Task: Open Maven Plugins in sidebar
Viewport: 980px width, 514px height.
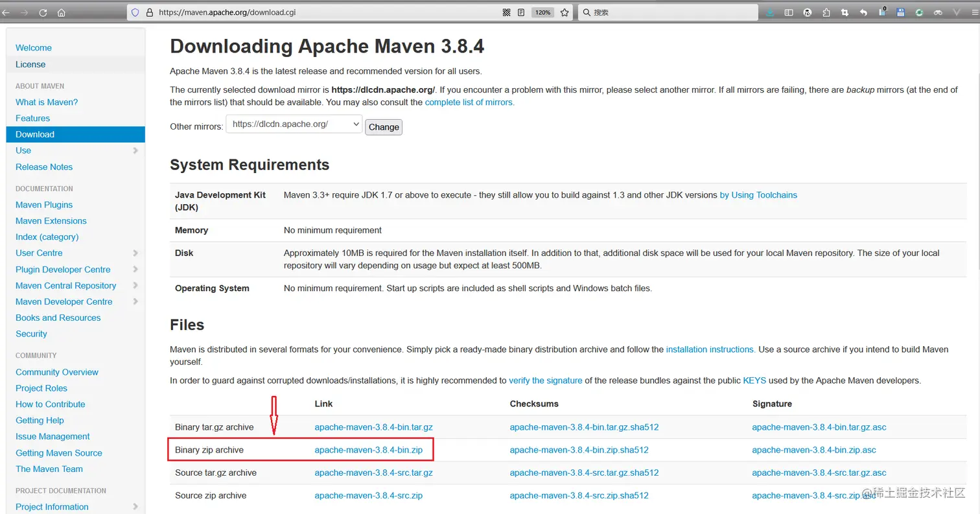Action: click(44, 205)
